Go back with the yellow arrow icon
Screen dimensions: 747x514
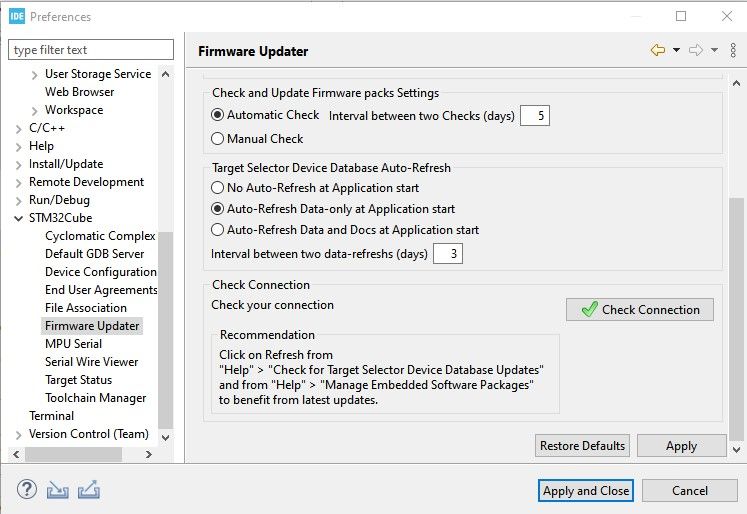coord(658,51)
